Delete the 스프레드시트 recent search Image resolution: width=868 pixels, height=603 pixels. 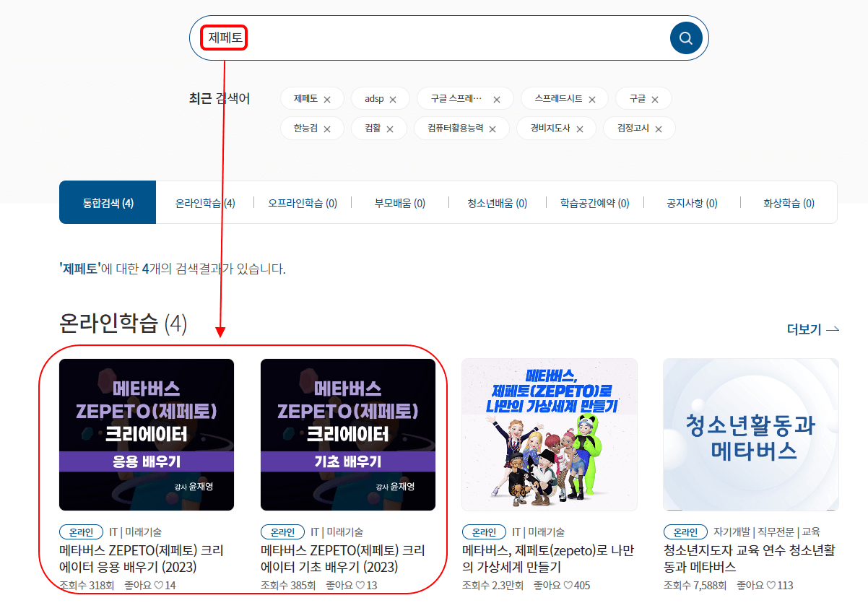click(592, 100)
